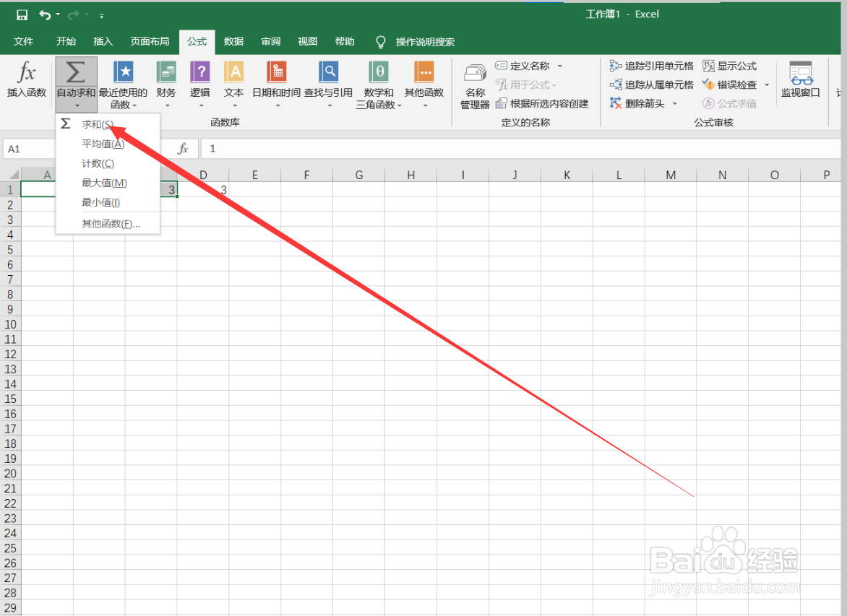Select column F header

[307, 175]
